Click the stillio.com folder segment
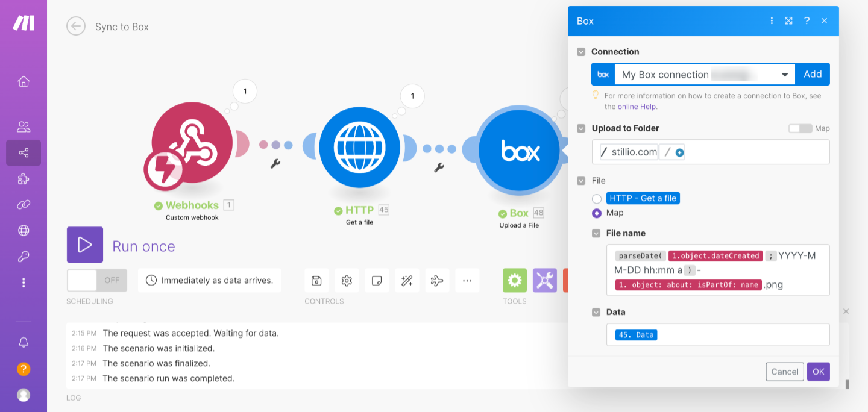The height and width of the screenshot is (412, 868). tap(634, 152)
